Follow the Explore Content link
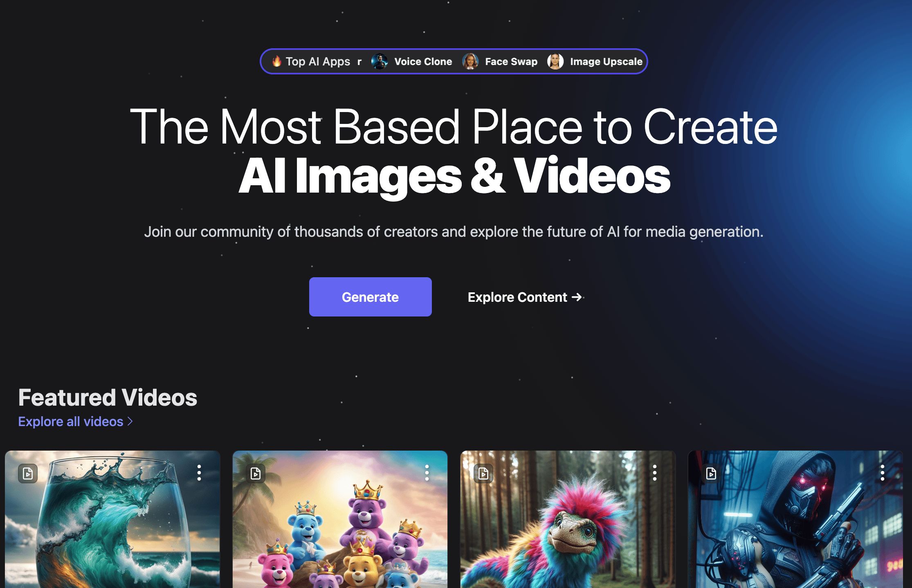Image resolution: width=912 pixels, height=588 pixels. pos(525,297)
